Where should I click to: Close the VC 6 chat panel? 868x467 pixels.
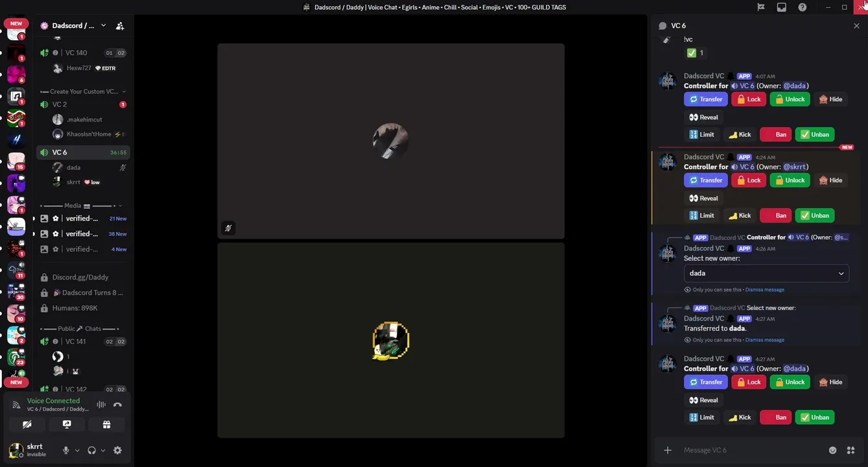[856, 26]
